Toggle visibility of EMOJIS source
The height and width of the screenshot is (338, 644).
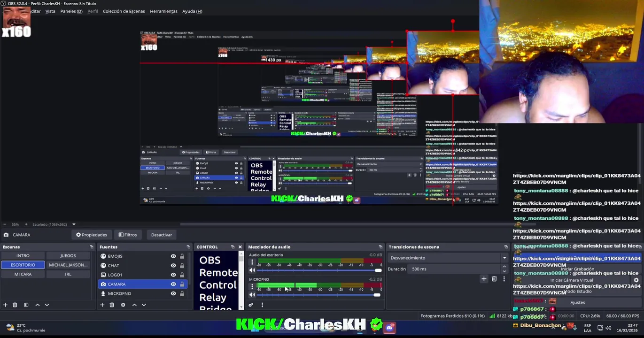tap(173, 256)
